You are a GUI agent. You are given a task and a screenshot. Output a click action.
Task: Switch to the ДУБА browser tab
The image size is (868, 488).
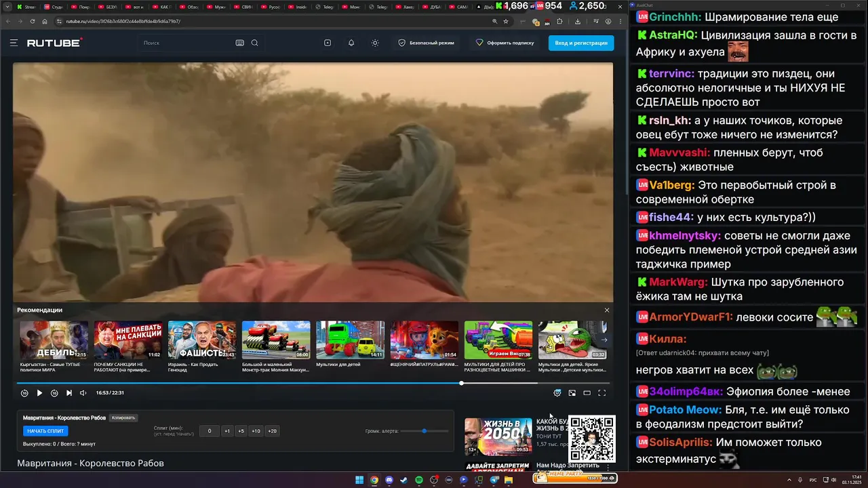click(432, 7)
